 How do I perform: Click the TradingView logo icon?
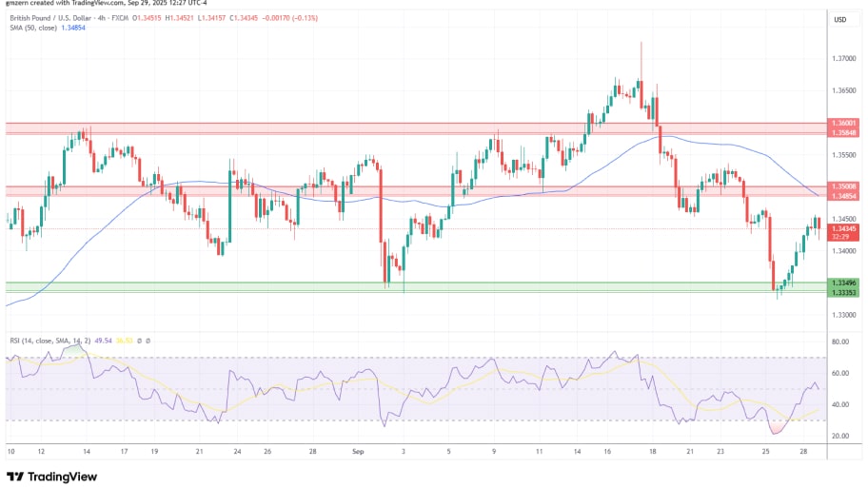(x=16, y=477)
